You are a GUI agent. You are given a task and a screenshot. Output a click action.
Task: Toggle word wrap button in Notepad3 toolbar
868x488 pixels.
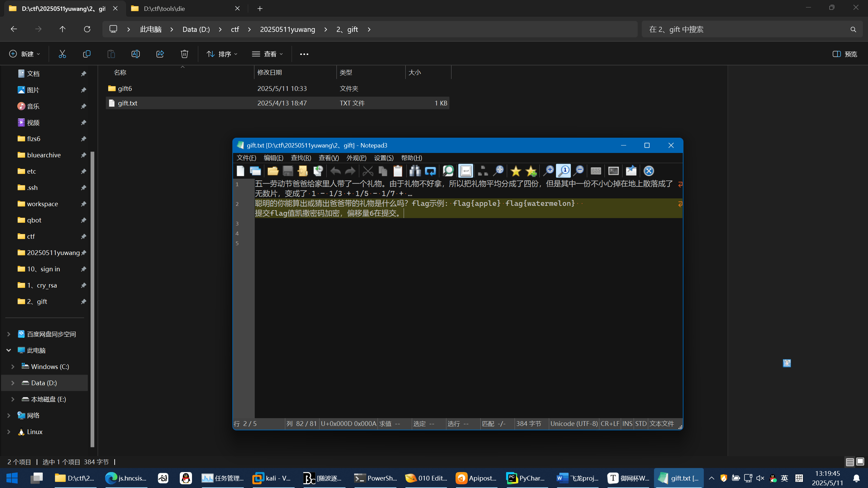click(466, 171)
